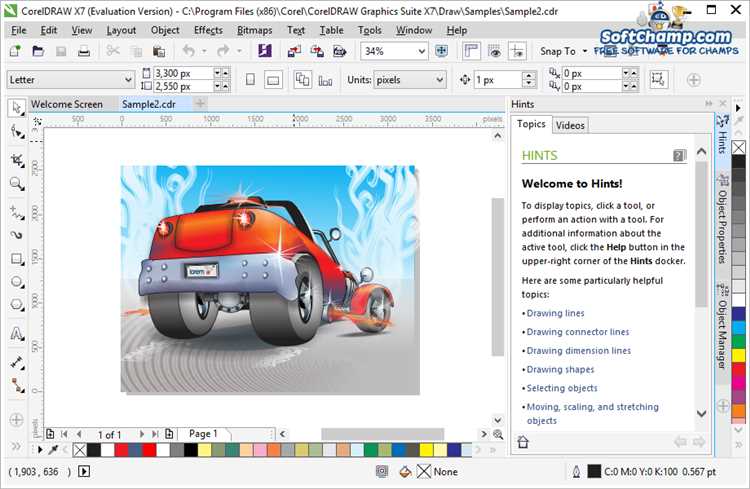
Task: Open the Drawing shapes link
Action: click(560, 369)
